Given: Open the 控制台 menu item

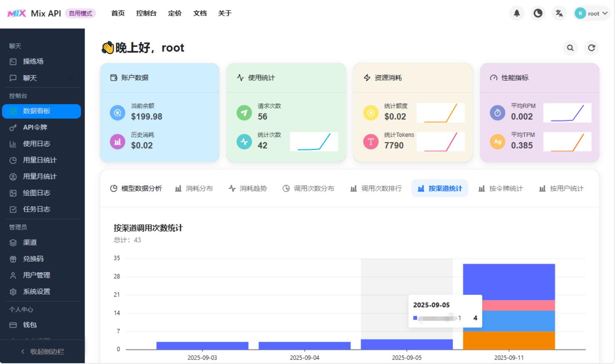Looking at the screenshot, I should pos(146,13).
